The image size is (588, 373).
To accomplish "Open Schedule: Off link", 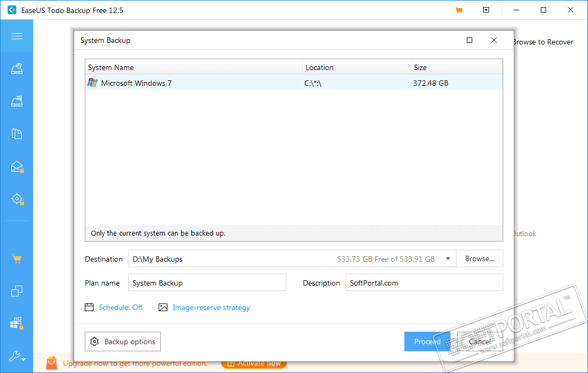I will point(121,307).
